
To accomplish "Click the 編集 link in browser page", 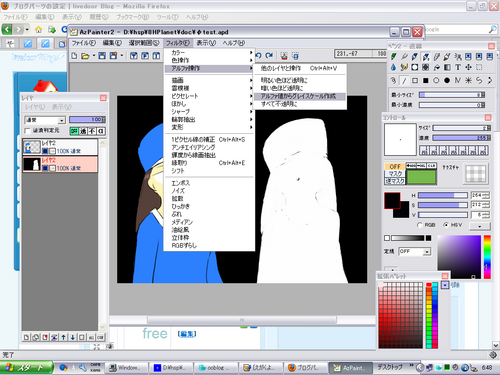I will [x=187, y=334].
